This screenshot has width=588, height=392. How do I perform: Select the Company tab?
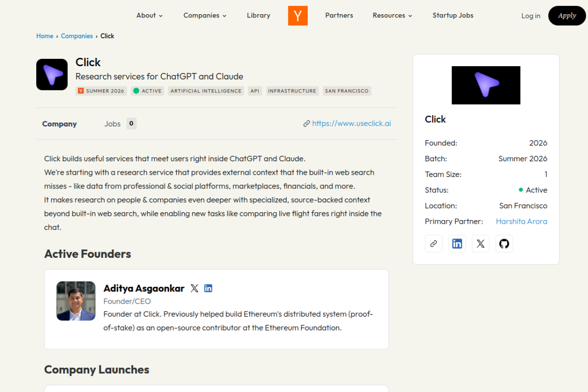[x=59, y=124]
